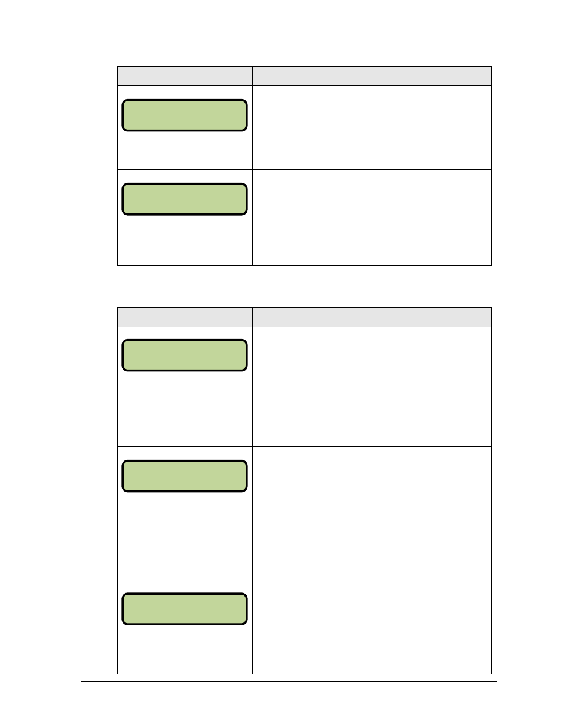Click the empty description cell in upper table's first row
562x728 pixels.
(372, 127)
